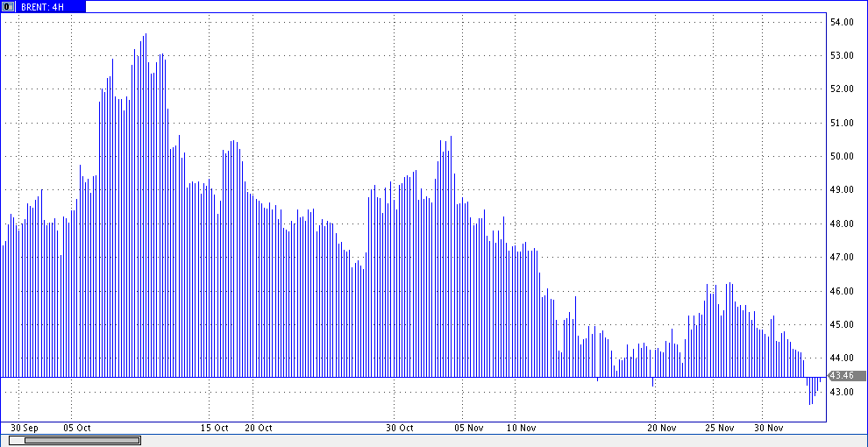Click the 05 Nov date label

coord(468,429)
